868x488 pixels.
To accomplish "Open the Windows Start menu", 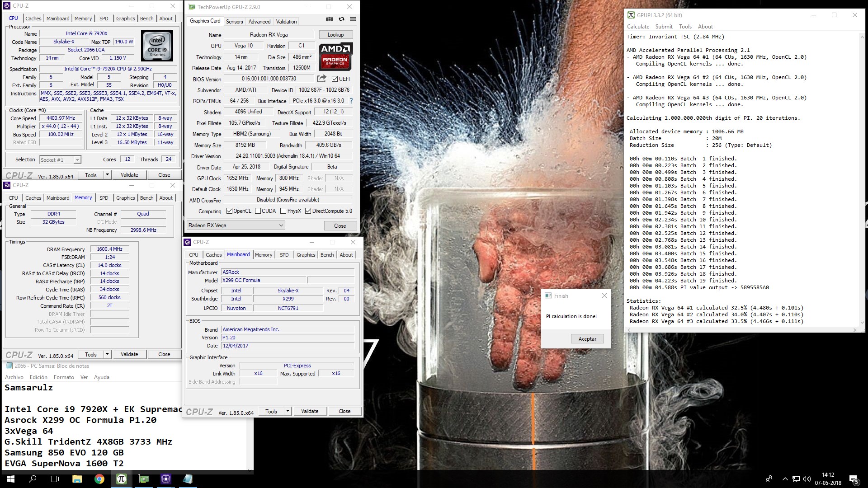I will (x=11, y=479).
